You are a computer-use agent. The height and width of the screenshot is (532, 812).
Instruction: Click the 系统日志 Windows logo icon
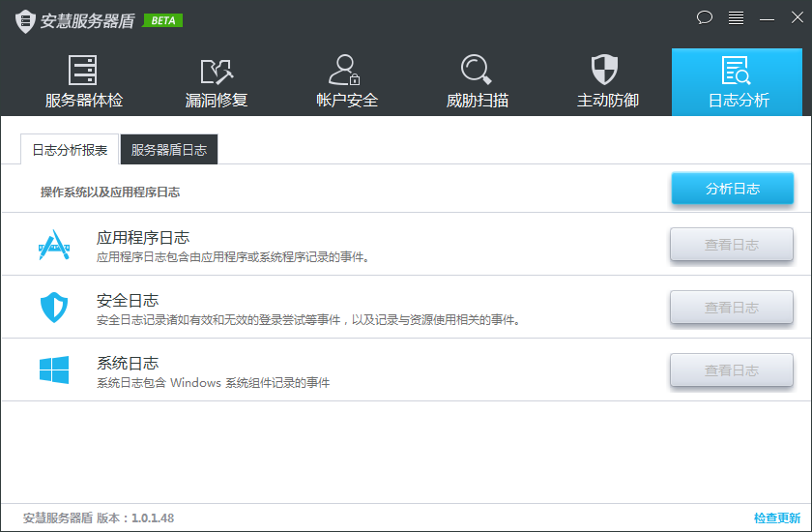pyautogui.click(x=54, y=370)
